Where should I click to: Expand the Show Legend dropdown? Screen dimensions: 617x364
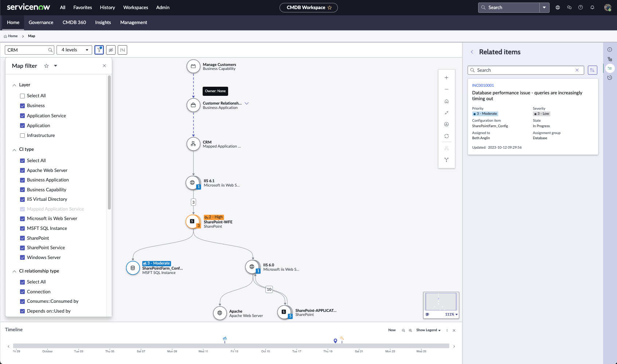tap(428, 330)
